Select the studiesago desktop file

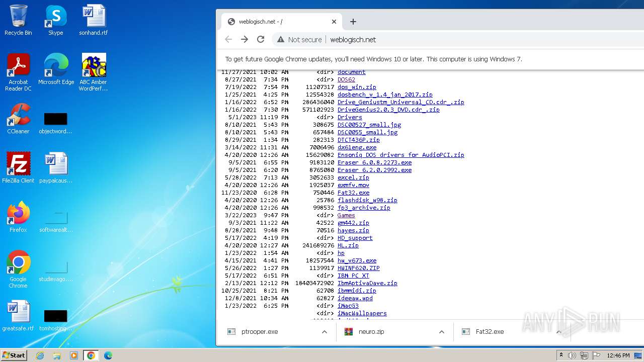tap(55, 271)
